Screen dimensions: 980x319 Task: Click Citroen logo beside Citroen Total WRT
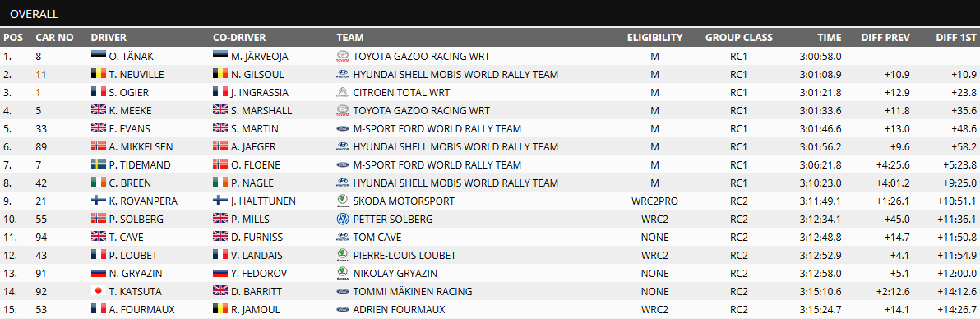click(343, 93)
